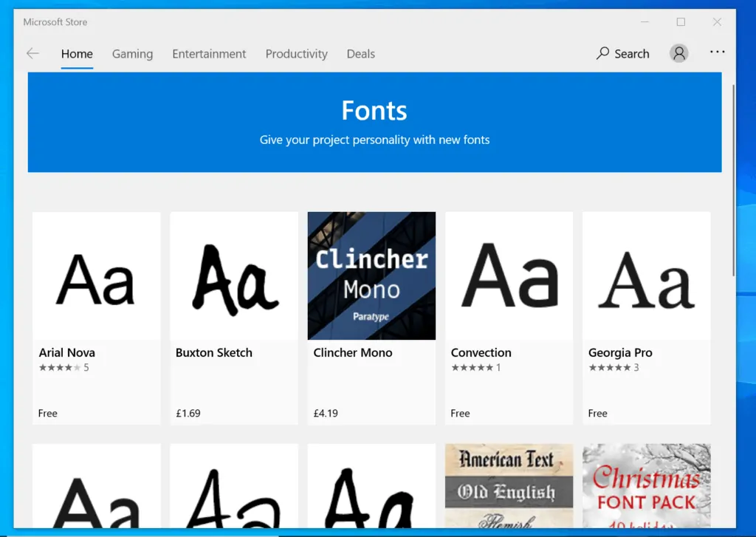
Task: Click the back navigation arrow
Action: 32,53
